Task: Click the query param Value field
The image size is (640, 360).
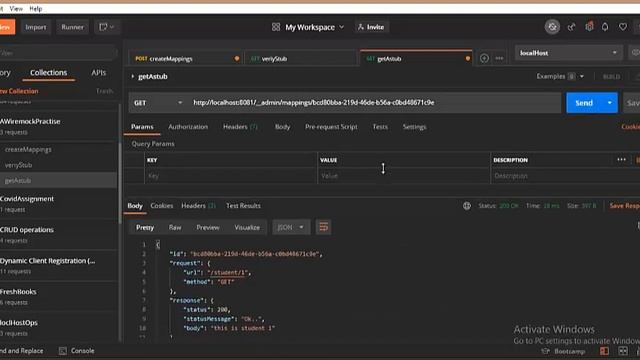Action: coord(404,176)
